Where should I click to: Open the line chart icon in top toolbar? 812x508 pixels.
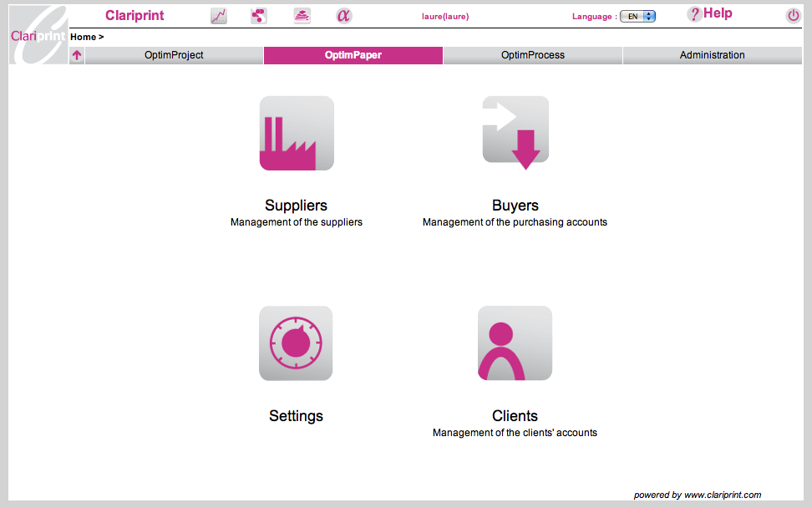click(x=219, y=16)
